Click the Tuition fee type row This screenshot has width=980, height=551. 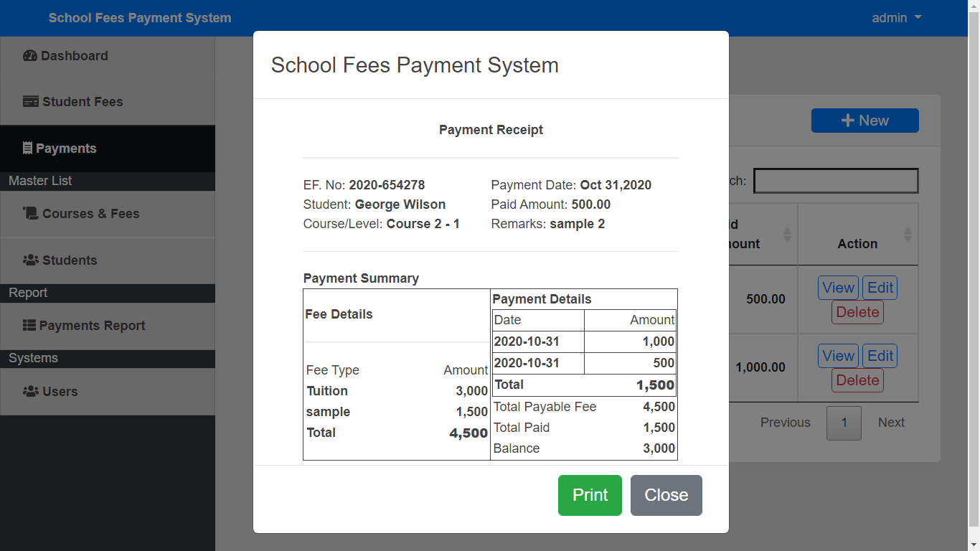(397, 391)
